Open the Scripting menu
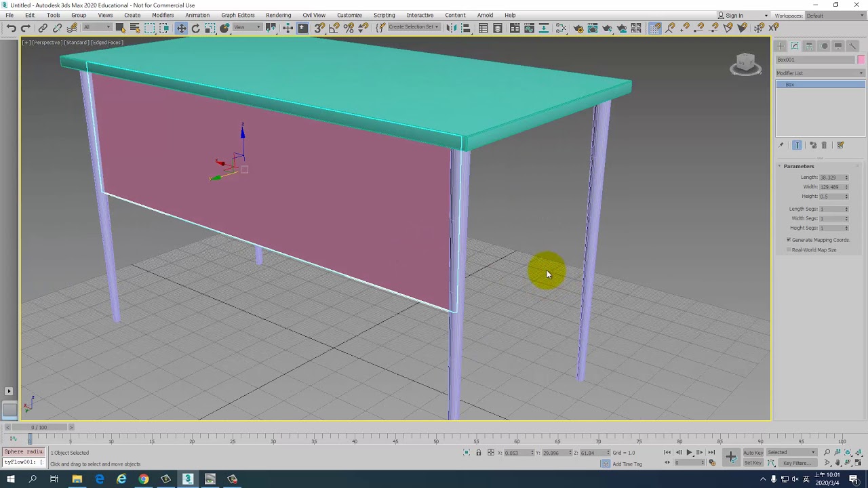The height and width of the screenshot is (488, 868). 384,16
